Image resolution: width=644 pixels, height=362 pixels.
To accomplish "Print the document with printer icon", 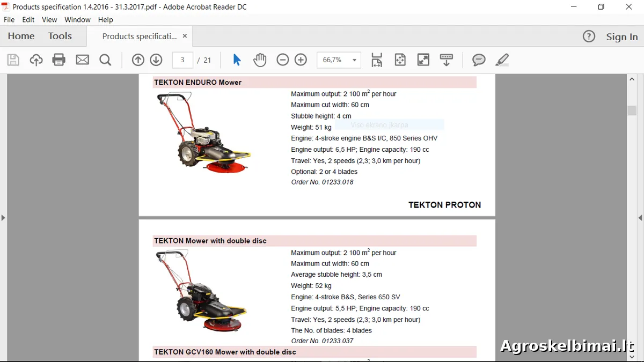I will coord(59,60).
